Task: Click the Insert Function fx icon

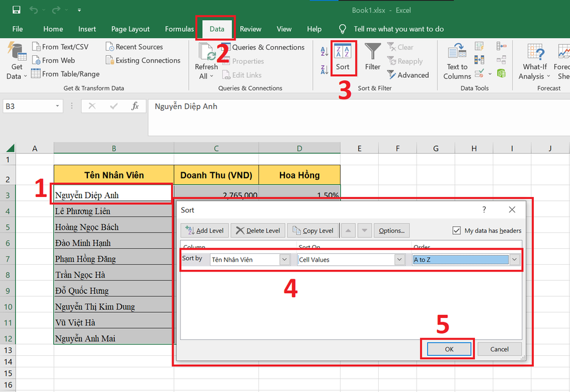Action: (x=136, y=106)
